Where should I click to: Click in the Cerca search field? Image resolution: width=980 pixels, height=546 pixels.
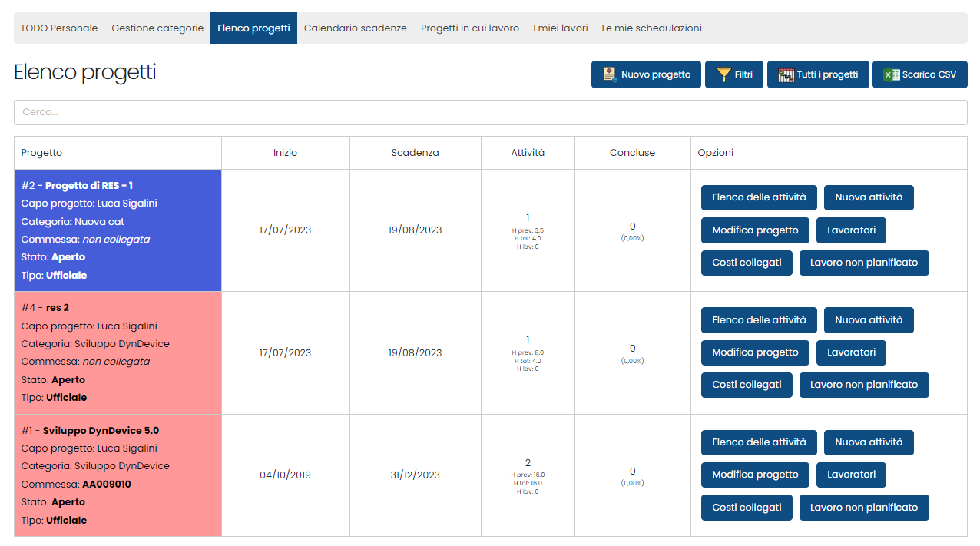pos(490,112)
